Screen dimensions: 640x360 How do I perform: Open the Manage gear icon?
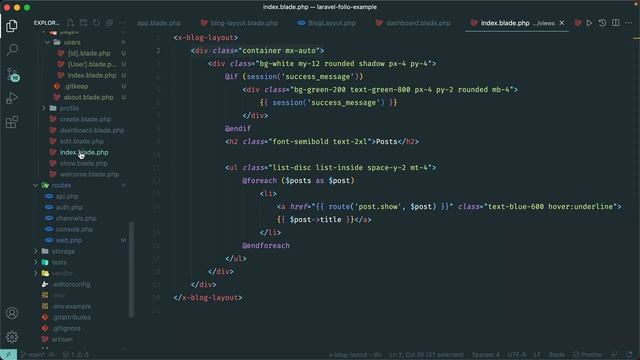[12, 337]
